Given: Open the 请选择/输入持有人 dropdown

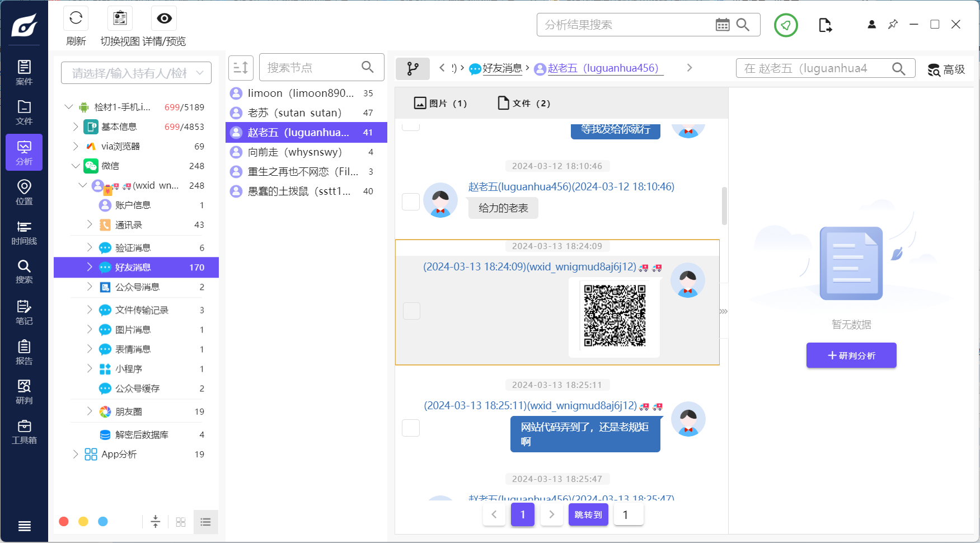Looking at the screenshot, I should [136, 73].
